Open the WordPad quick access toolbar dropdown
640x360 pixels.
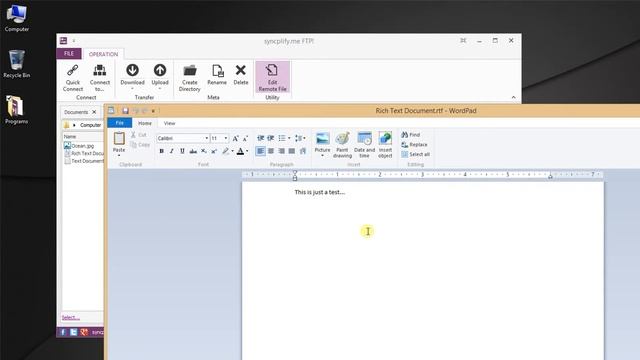(x=153, y=111)
